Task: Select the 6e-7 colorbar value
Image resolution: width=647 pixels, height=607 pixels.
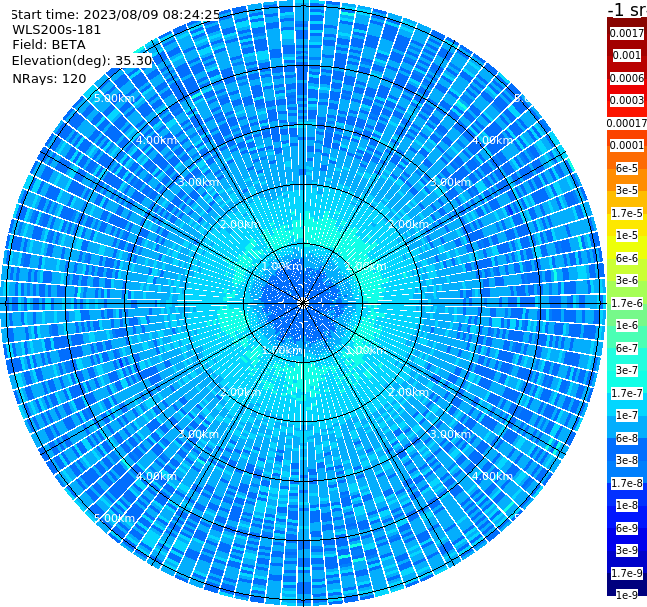Action: point(627,348)
